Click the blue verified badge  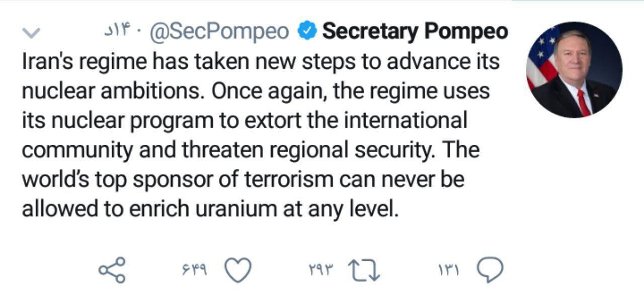[x=306, y=32]
